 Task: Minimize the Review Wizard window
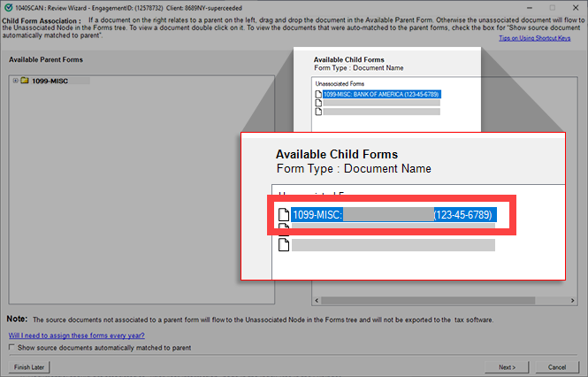(530, 8)
